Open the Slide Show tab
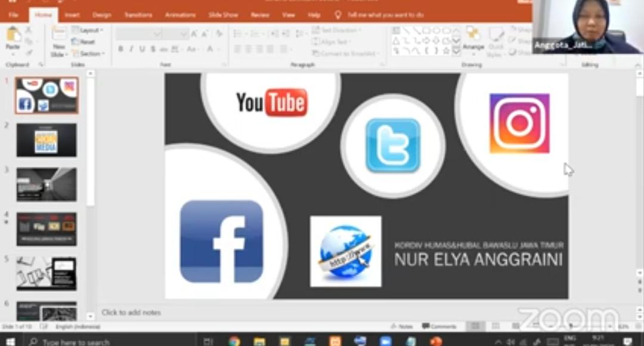 coord(223,14)
